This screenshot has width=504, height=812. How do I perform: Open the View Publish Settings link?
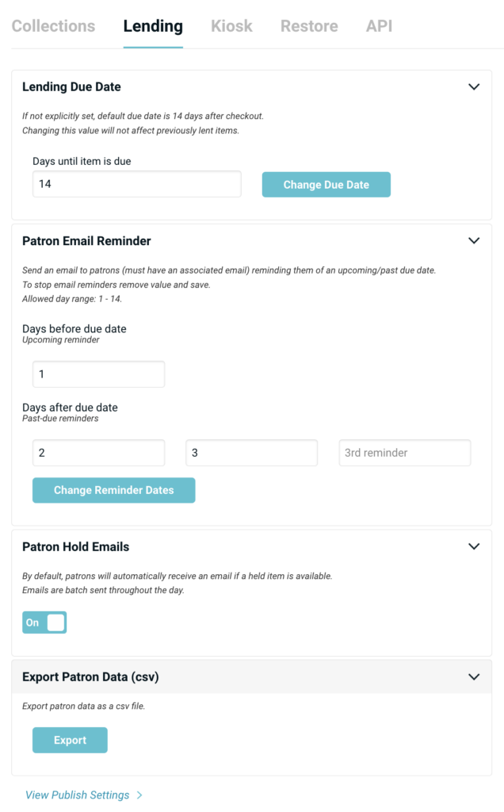coord(77,795)
